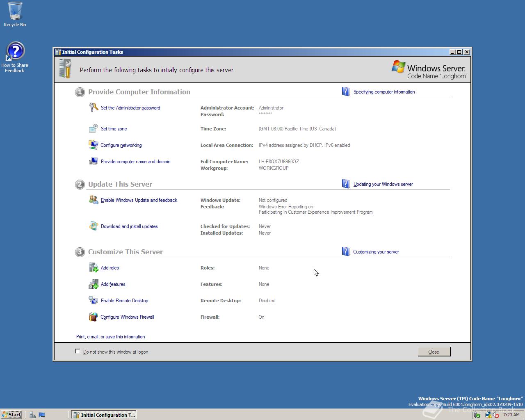Click Windows Update 'Not configured' status

pos(273,200)
